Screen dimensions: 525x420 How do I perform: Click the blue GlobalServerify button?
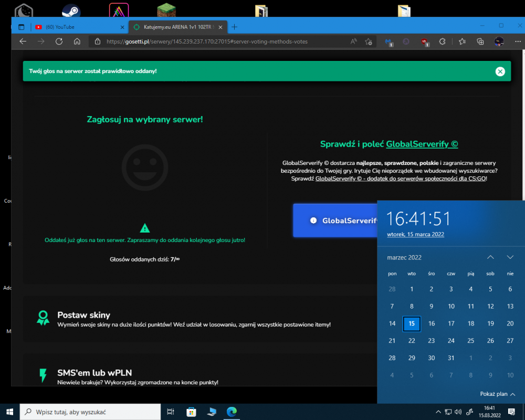coord(335,220)
